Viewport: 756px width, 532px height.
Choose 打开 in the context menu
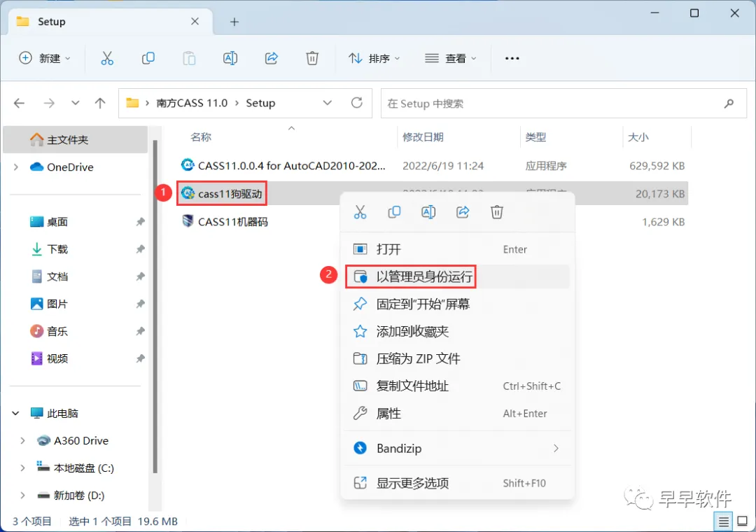[457, 249]
